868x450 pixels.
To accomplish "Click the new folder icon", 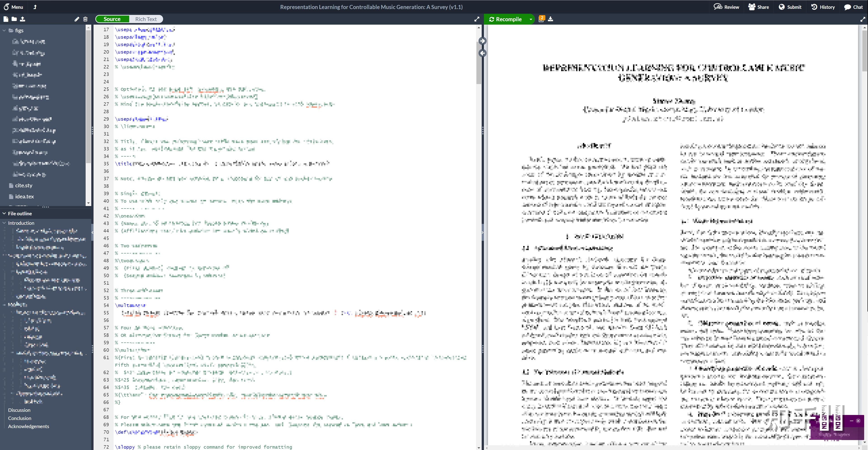I will coord(14,19).
